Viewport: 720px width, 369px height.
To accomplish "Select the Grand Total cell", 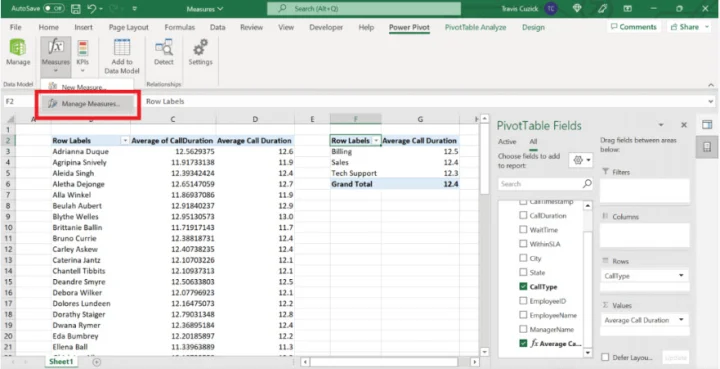I will click(x=355, y=184).
